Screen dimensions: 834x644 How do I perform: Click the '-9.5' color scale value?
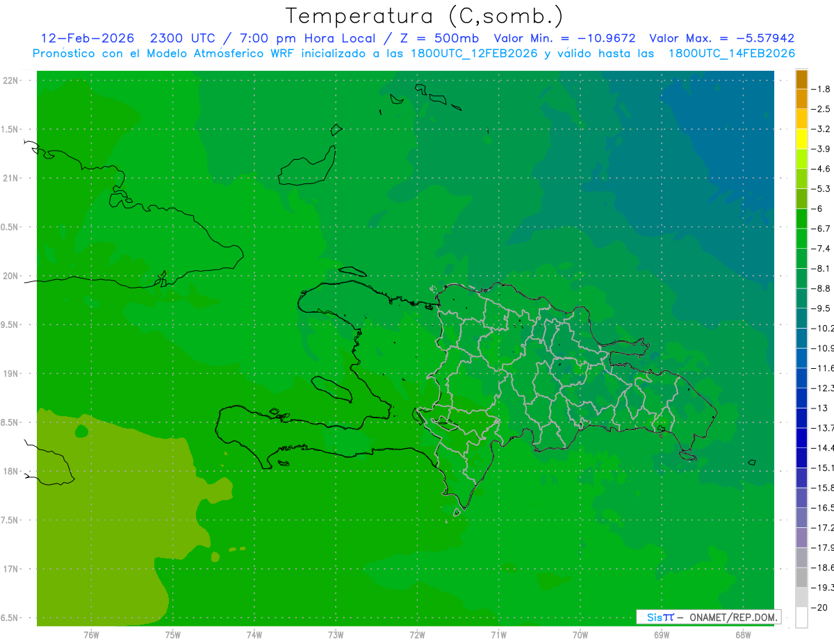coord(822,308)
